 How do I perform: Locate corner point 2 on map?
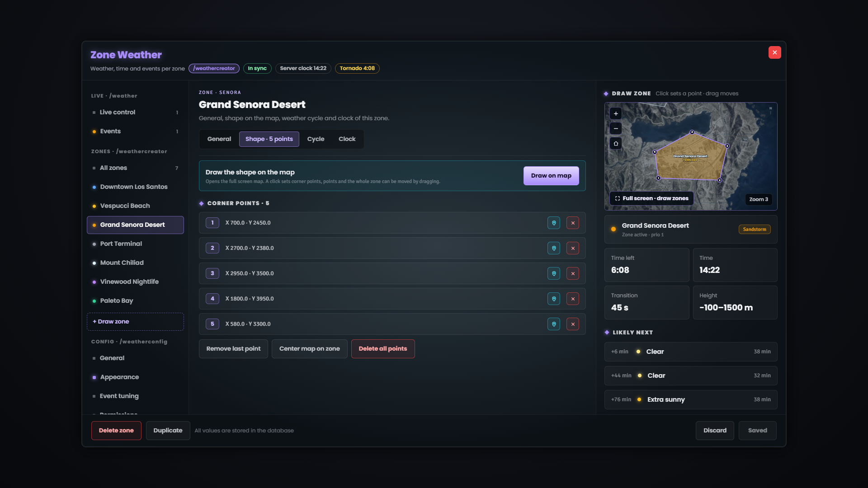(x=554, y=248)
